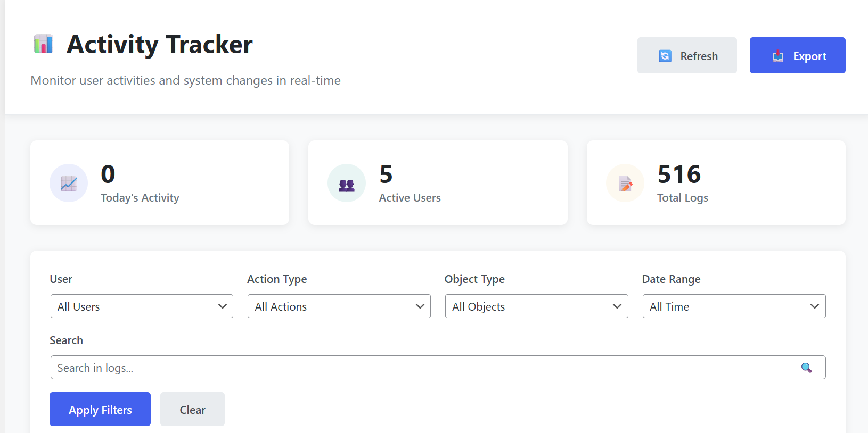The width and height of the screenshot is (868, 433).
Task: Apply the activity filters
Action: (x=100, y=409)
